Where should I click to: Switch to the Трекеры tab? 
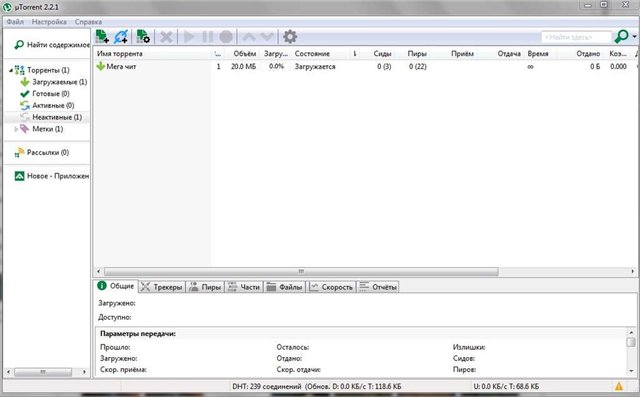click(162, 287)
